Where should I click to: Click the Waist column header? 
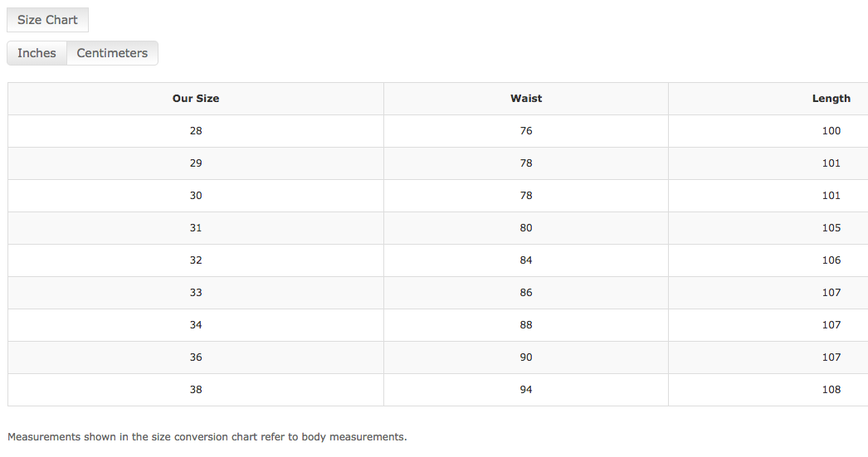coord(526,99)
